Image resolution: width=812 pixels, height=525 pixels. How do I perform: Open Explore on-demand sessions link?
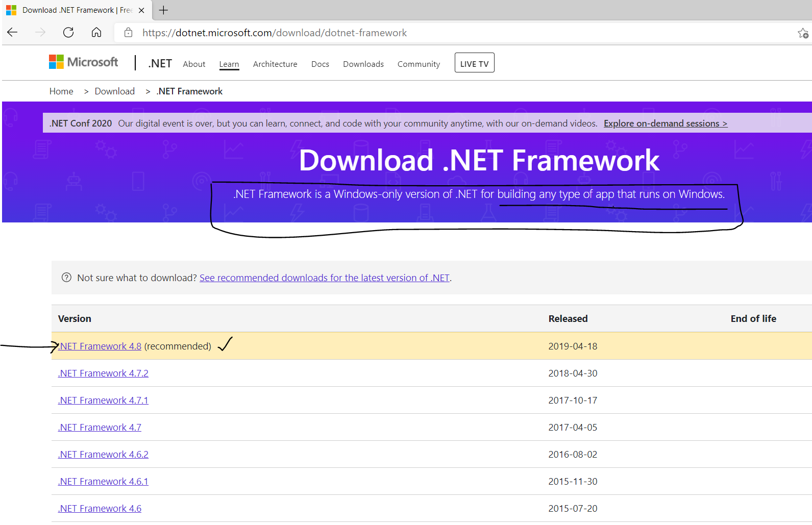(x=666, y=123)
